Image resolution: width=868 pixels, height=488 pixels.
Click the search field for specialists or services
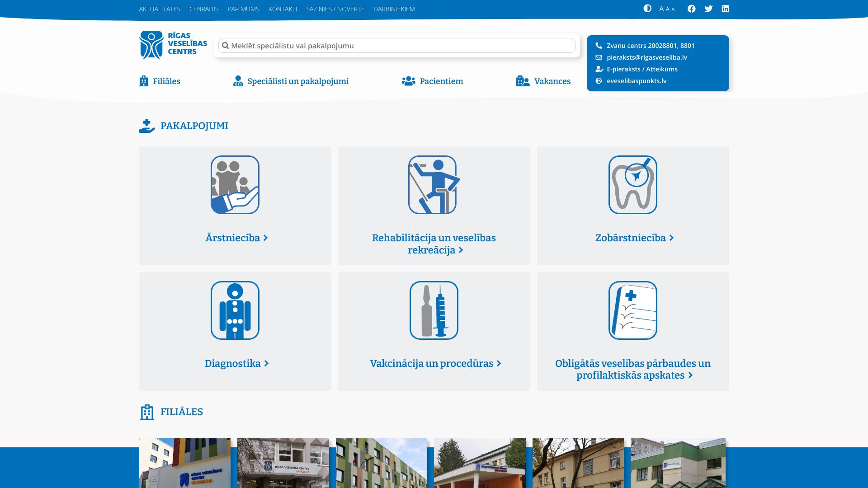click(397, 46)
